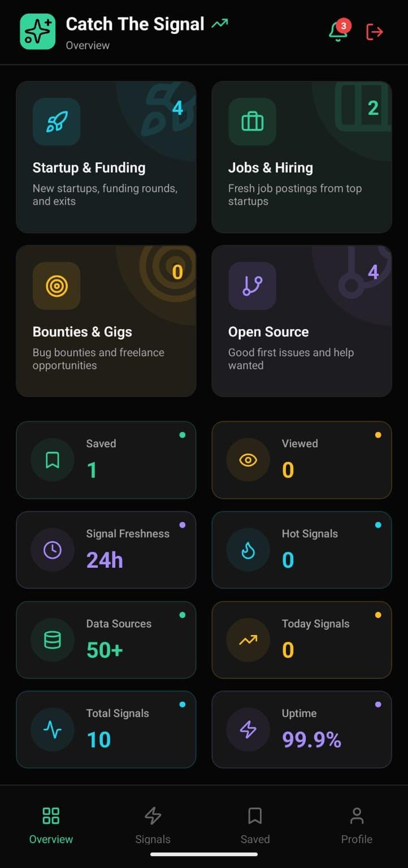408x868 pixels.
Task: Tap the briefcase icon on Jobs & Hiring
Action: coord(252,122)
